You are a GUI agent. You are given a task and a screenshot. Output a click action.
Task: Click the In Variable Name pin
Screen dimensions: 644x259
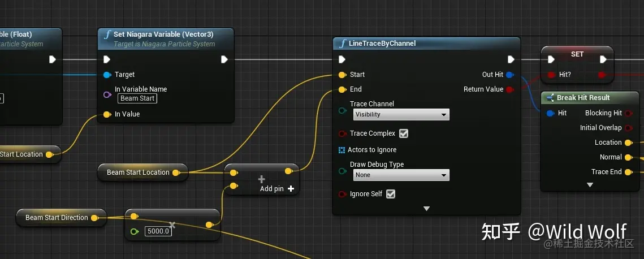107,95
